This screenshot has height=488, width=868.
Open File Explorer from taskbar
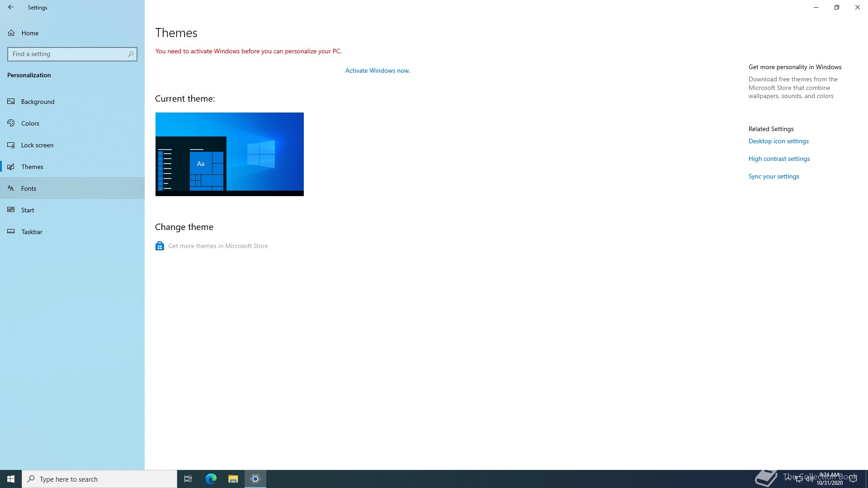[233, 479]
